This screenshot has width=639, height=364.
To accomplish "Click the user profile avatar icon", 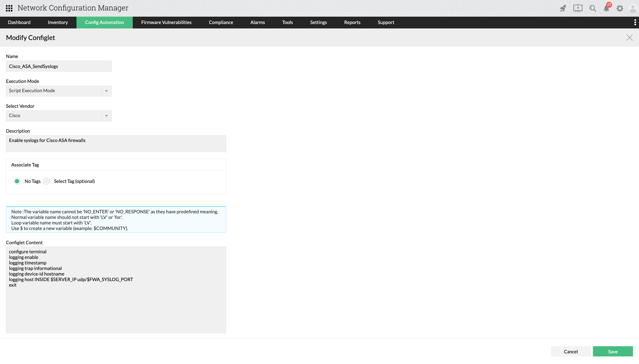I will pos(633,8).
